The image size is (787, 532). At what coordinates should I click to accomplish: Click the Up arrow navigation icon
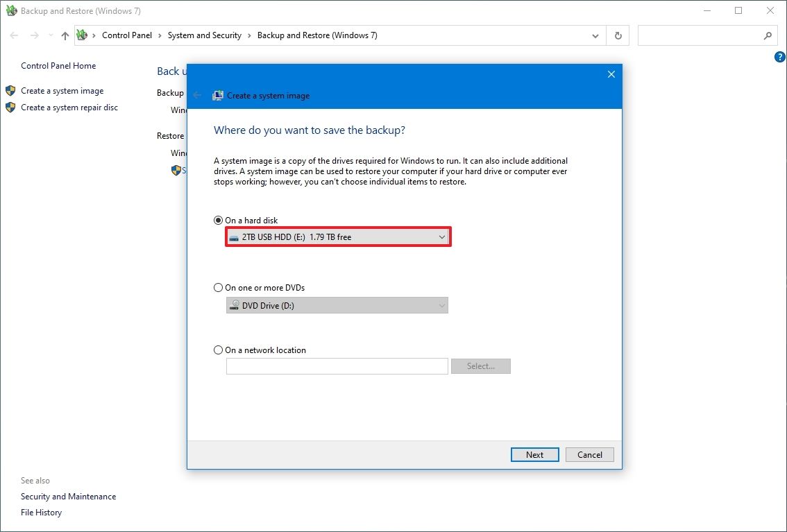pos(65,35)
